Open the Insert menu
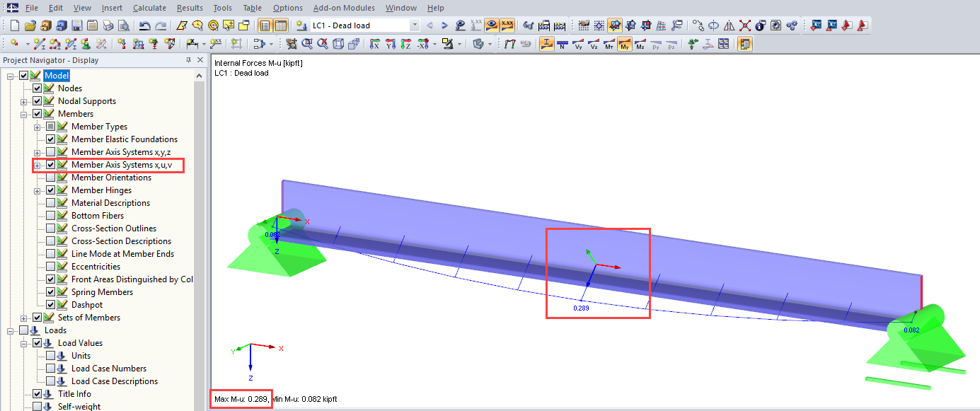The image size is (980, 411). (x=111, y=8)
